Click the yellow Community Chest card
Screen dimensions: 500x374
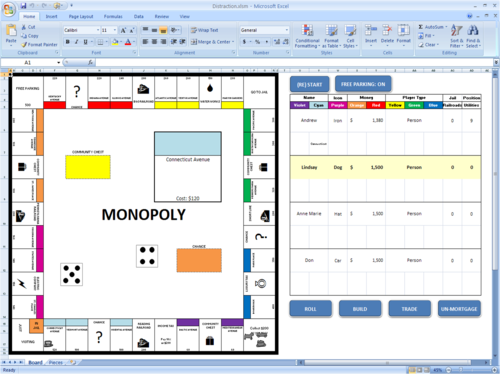[88, 167]
